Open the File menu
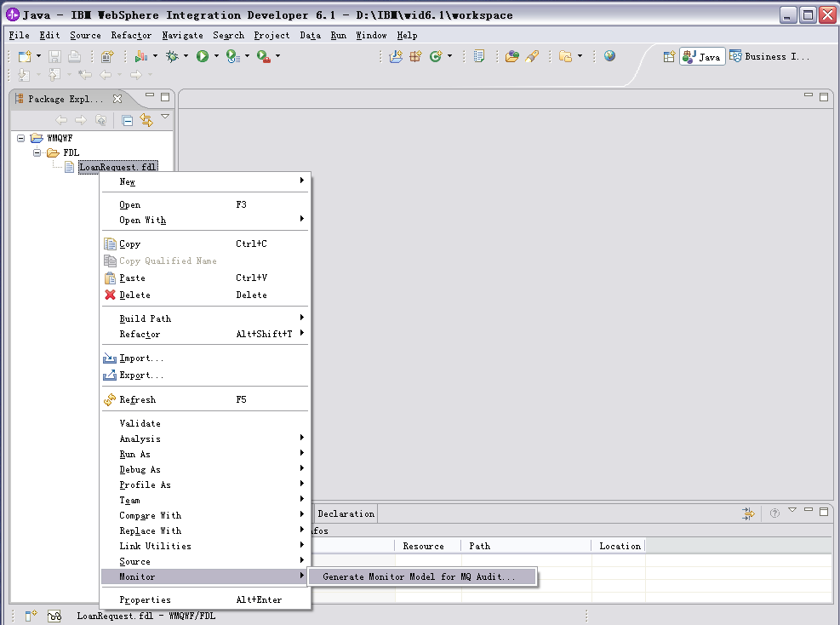This screenshot has height=625, width=840. 20,36
